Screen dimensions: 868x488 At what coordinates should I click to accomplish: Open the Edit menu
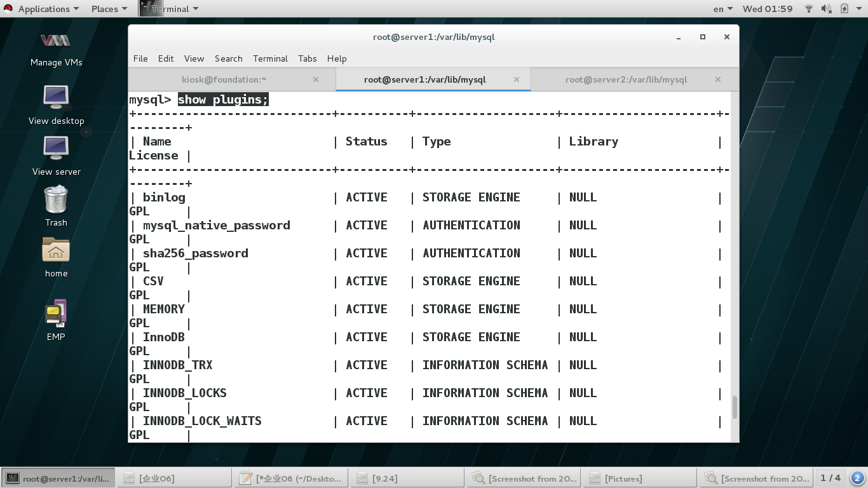[x=166, y=58]
